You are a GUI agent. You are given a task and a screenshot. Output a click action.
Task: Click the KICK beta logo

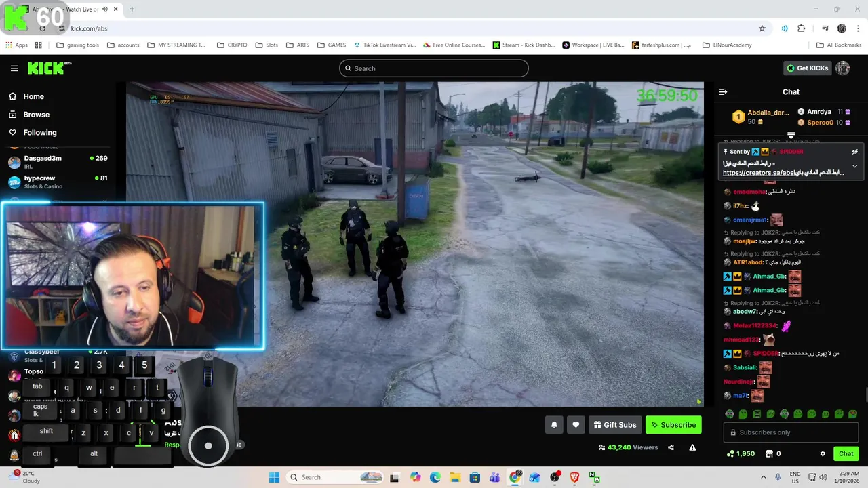(50, 68)
